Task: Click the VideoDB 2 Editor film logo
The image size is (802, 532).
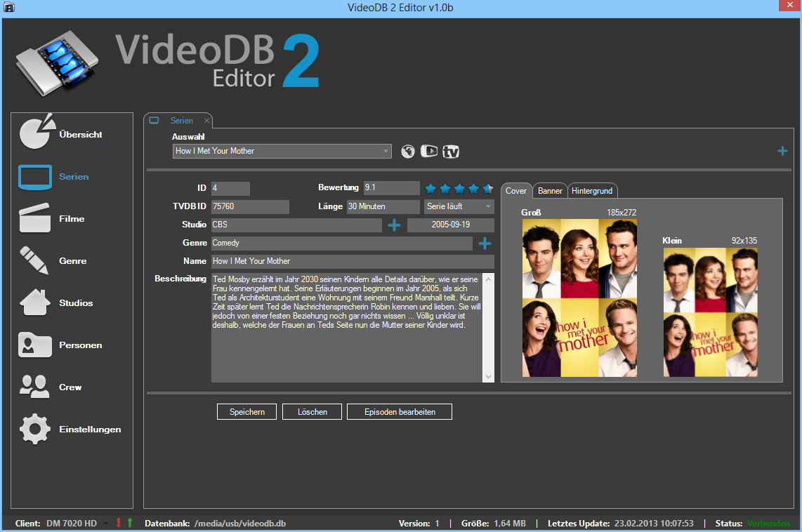Action: 56,63
